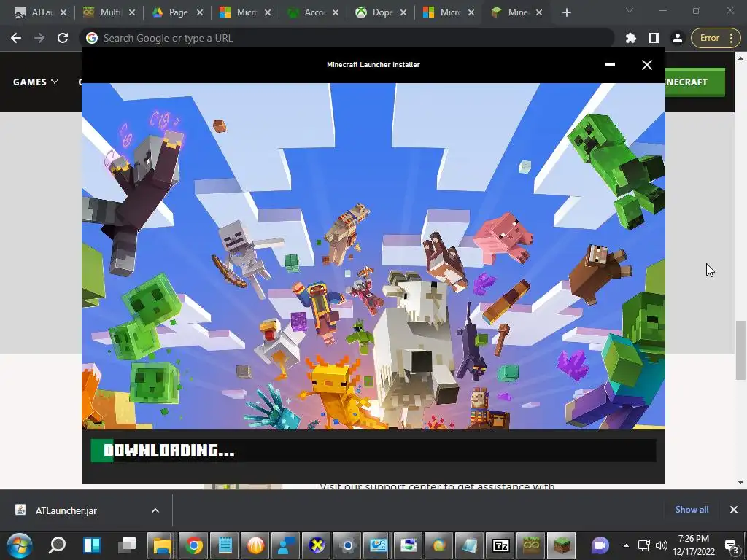Close the ATLauncher browser tab
Image resolution: width=747 pixels, height=560 pixels.
click(x=63, y=13)
